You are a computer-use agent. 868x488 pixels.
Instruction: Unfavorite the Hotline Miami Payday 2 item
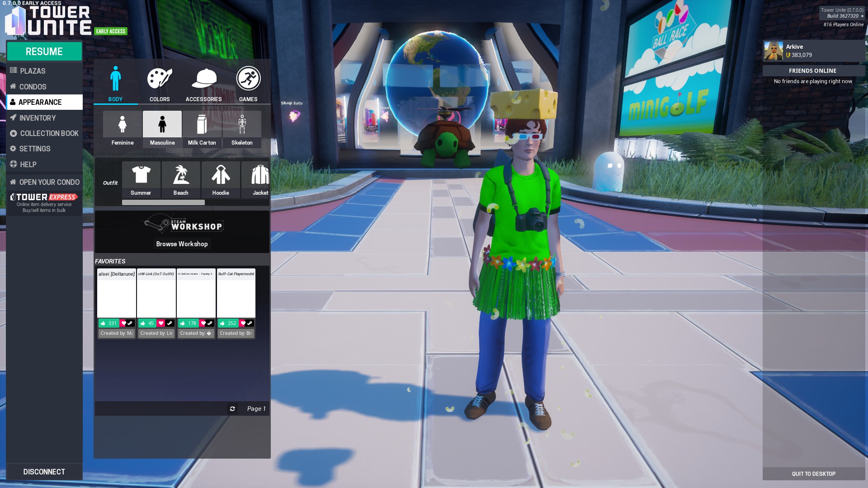point(203,323)
